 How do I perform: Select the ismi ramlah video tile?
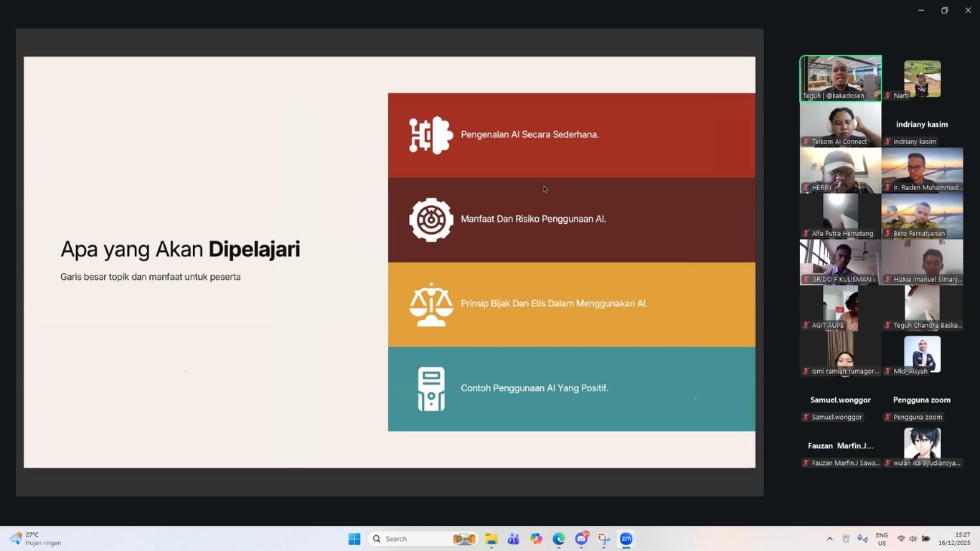[x=841, y=354]
